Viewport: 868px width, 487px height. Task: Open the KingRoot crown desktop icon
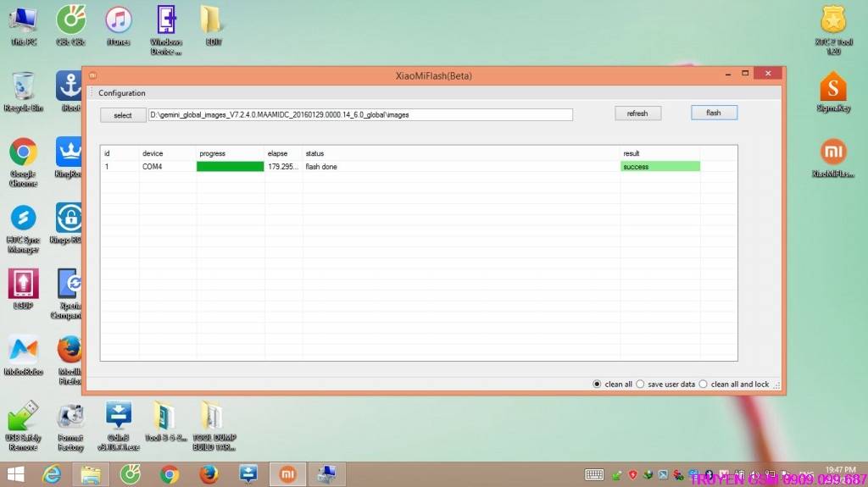(x=69, y=158)
